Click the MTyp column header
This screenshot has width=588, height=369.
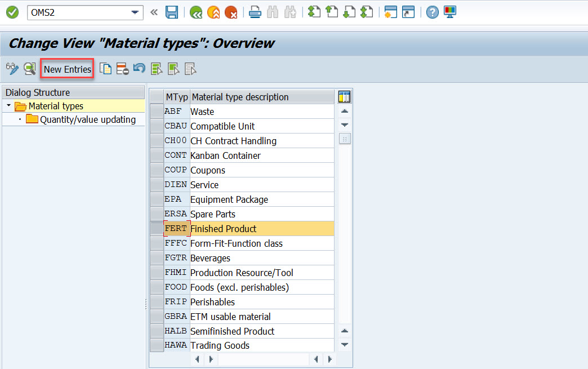point(176,97)
